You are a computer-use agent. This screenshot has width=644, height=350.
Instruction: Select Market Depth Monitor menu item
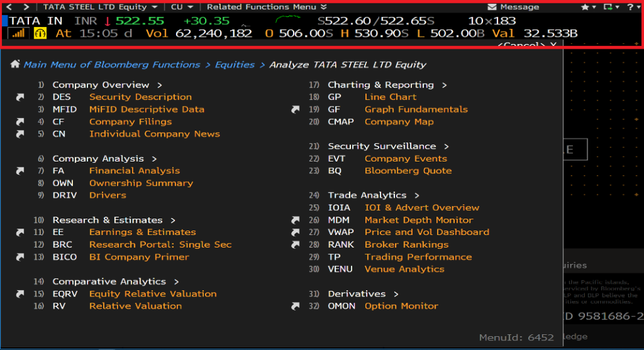pyautogui.click(x=419, y=220)
